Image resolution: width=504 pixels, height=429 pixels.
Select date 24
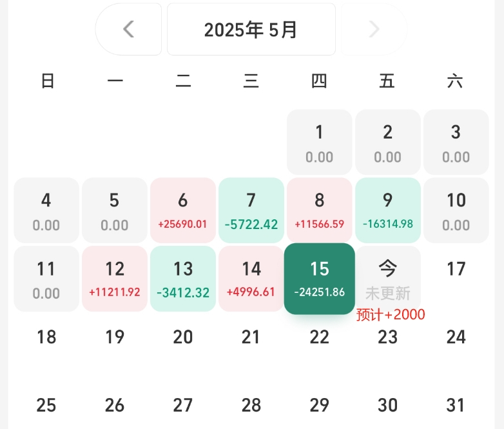(456, 337)
